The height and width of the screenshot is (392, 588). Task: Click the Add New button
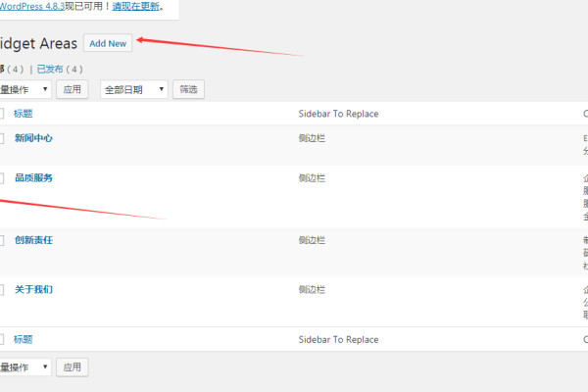click(x=108, y=43)
